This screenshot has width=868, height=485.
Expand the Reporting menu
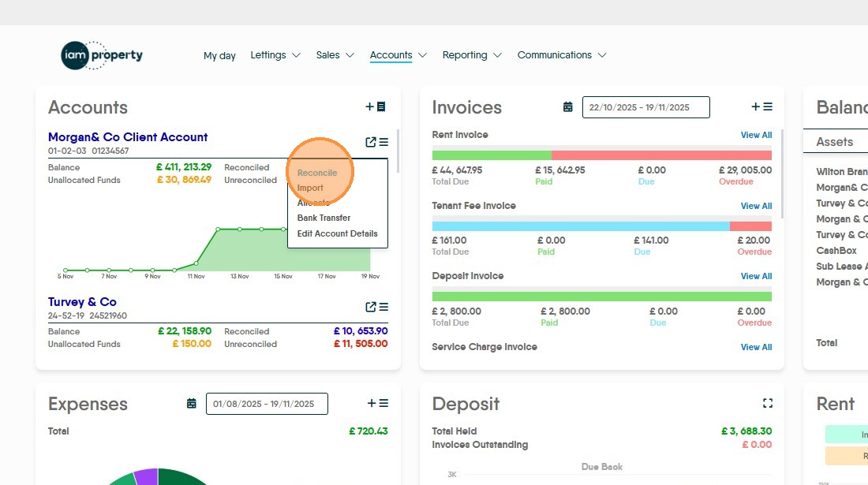[x=472, y=55]
